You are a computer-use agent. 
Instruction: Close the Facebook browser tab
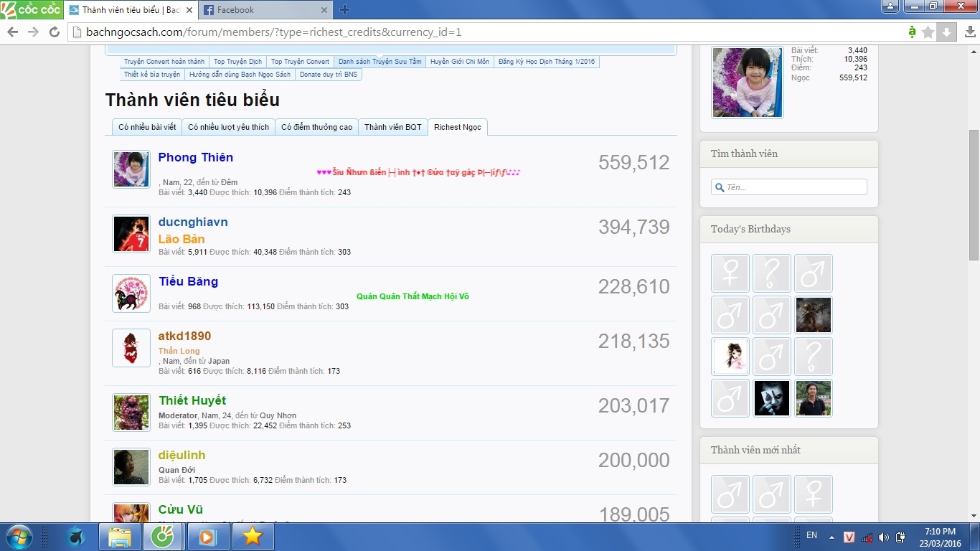click(324, 10)
